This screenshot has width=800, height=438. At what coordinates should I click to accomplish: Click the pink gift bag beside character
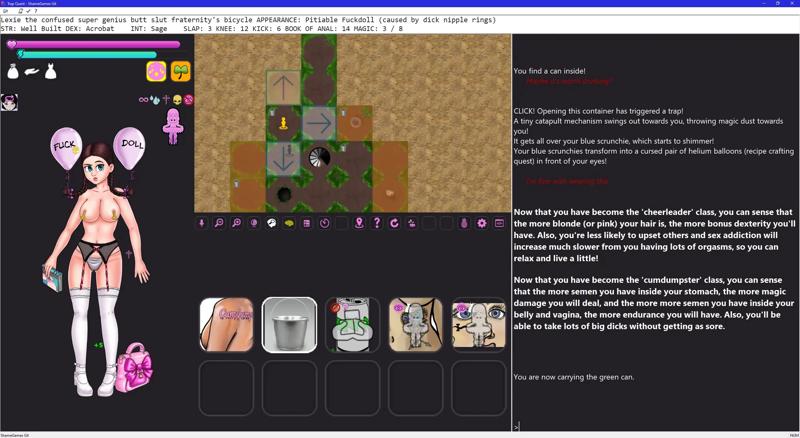[134, 368]
